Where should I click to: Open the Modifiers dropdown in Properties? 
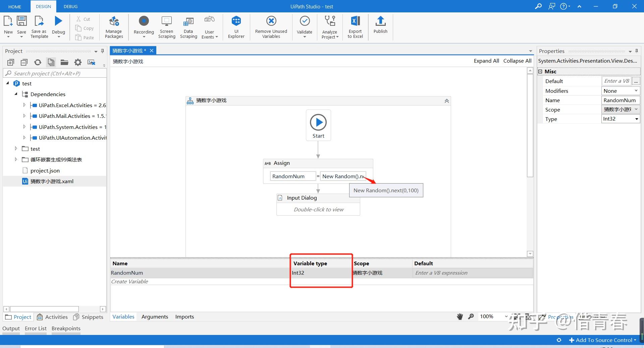click(x=636, y=90)
